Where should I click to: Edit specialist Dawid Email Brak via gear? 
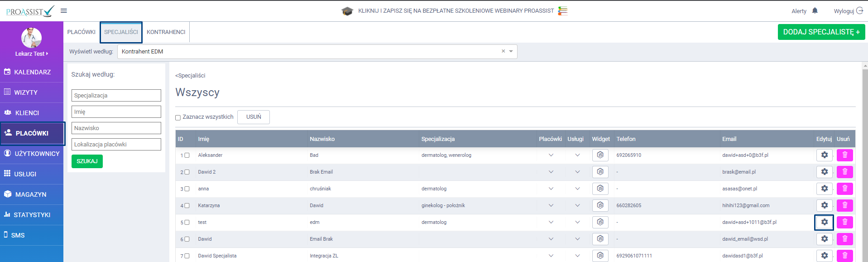click(825, 239)
